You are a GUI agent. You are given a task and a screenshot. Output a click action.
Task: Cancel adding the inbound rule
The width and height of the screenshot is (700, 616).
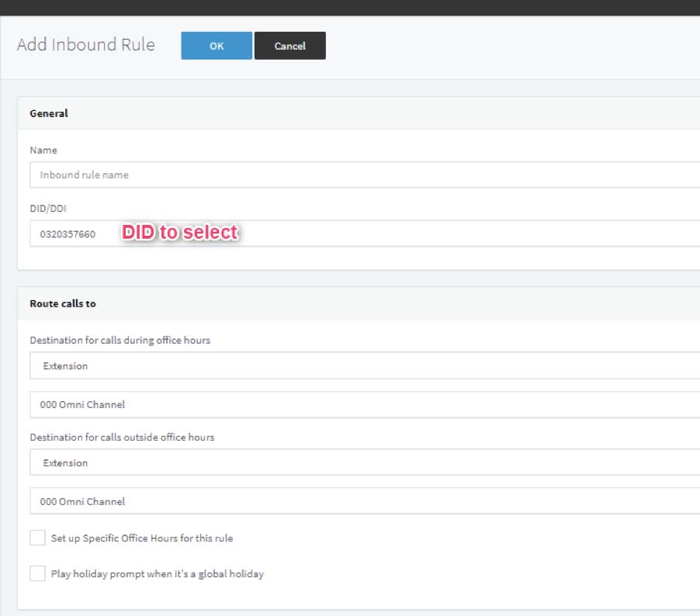[289, 46]
